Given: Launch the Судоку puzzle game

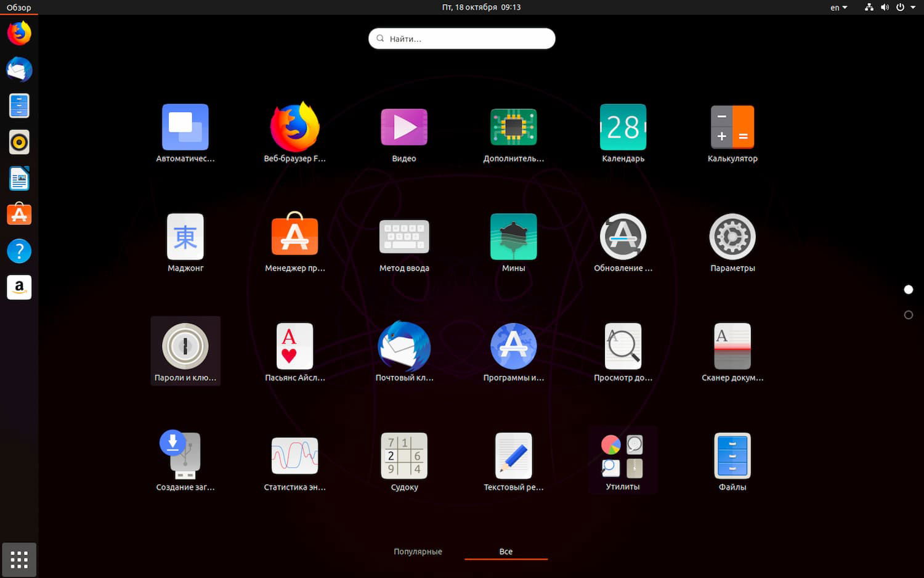Looking at the screenshot, I should click(403, 456).
